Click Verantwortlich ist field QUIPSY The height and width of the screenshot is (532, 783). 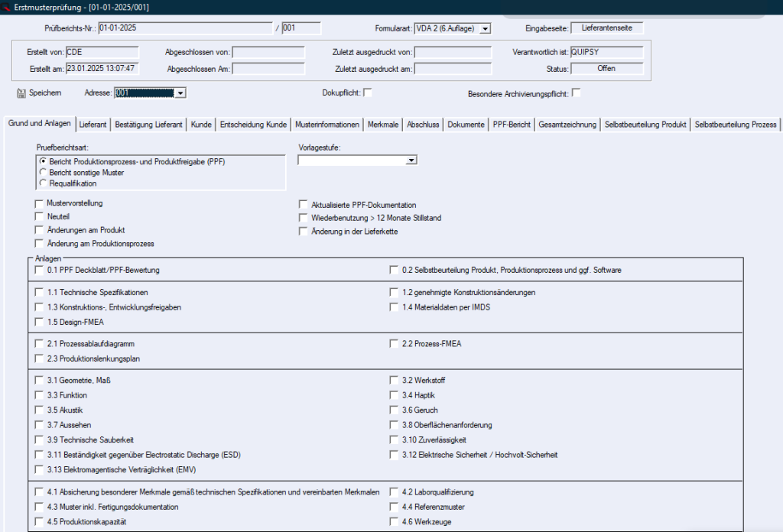coord(606,53)
